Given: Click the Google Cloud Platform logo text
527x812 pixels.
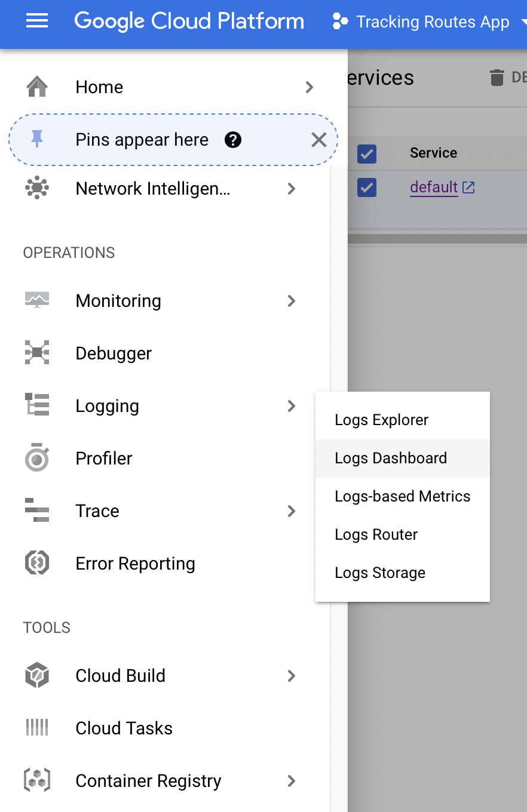Looking at the screenshot, I should 189,21.
